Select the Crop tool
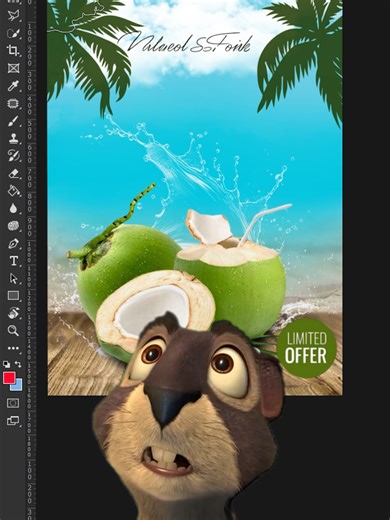The height and width of the screenshot is (520, 390). (13, 51)
